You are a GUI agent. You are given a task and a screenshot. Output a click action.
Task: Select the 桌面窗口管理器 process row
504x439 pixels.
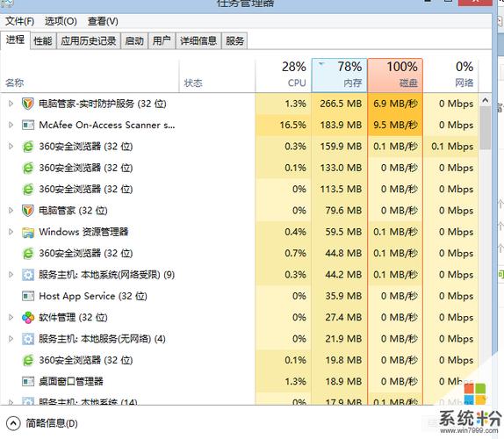tap(240, 381)
